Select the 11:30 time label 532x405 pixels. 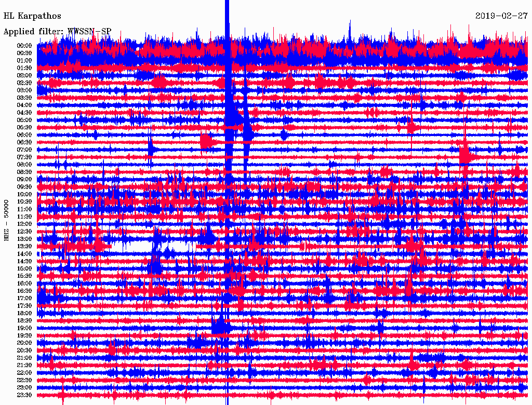(24, 217)
